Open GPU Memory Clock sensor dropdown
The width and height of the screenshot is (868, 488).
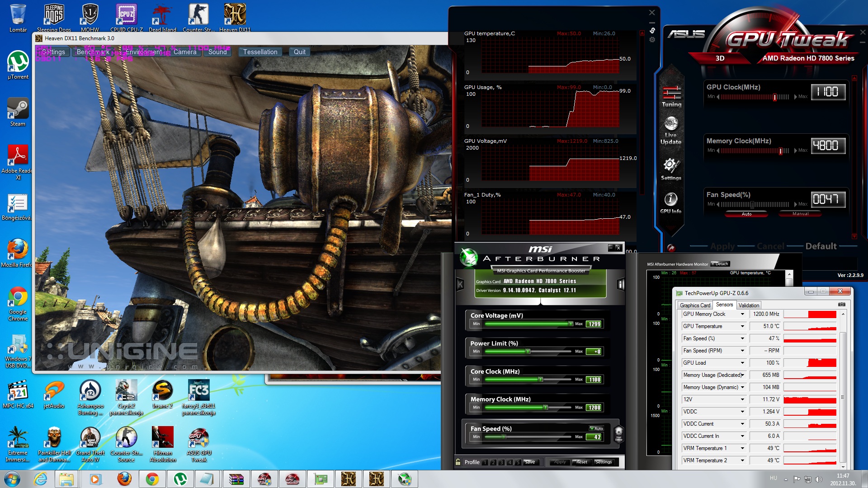point(742,314)
